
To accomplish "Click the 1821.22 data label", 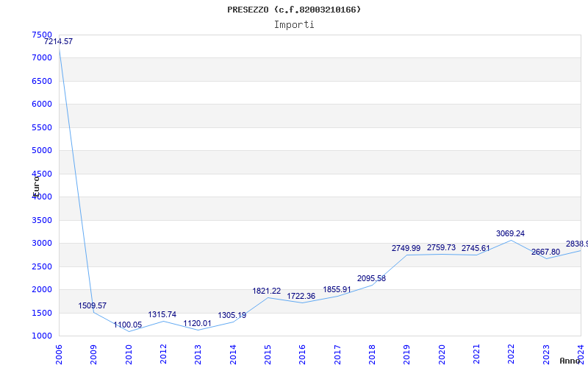I will (267, 291).
